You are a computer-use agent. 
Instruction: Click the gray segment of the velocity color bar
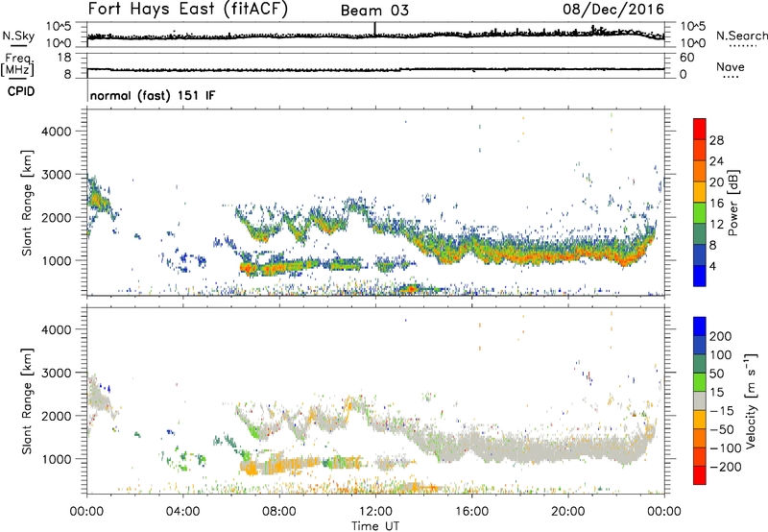tap(700, 401)
